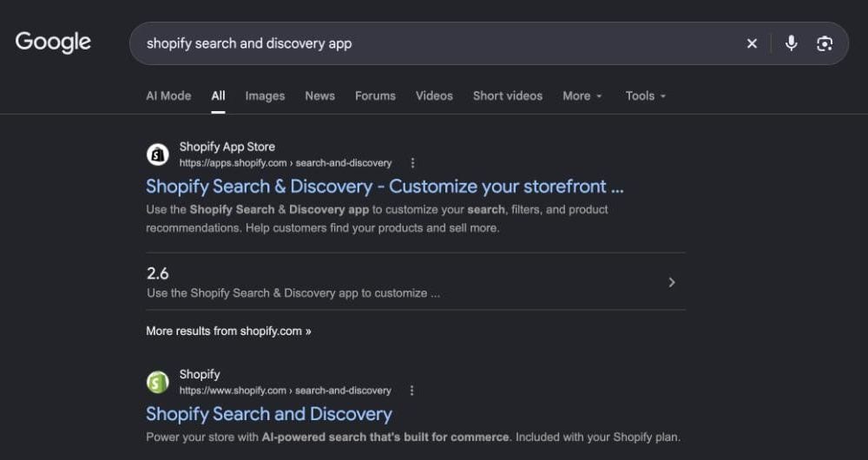Open Shopify App Store favicon

pos(158,154)
